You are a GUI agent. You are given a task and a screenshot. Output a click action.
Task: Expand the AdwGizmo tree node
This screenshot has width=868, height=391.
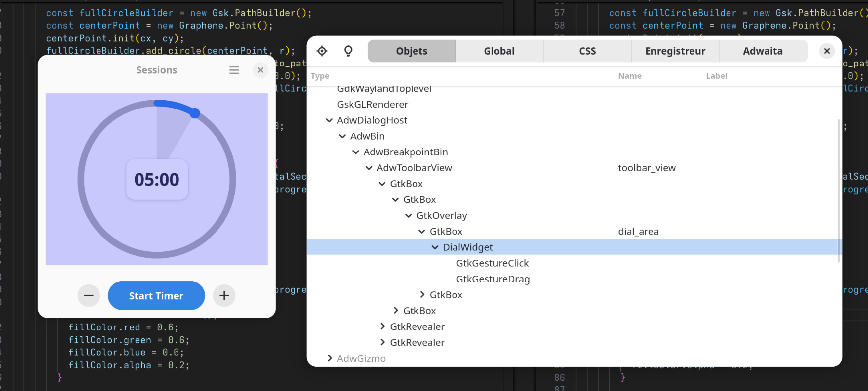coord(329,358)
